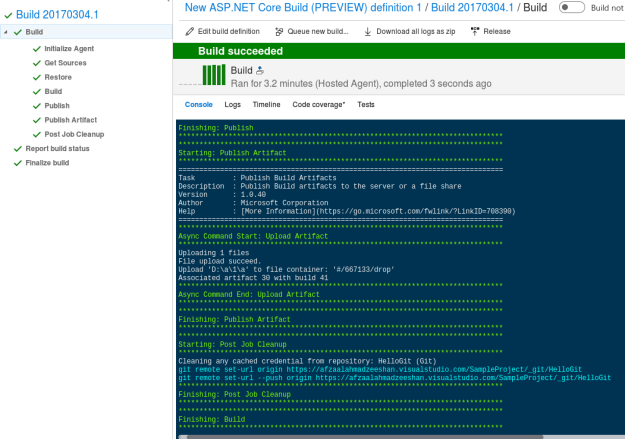The image size is (625, 439).
Task: Click the 'git remote set-url --push origin' line
Action: pyautogui.click(x=395, y=378)
